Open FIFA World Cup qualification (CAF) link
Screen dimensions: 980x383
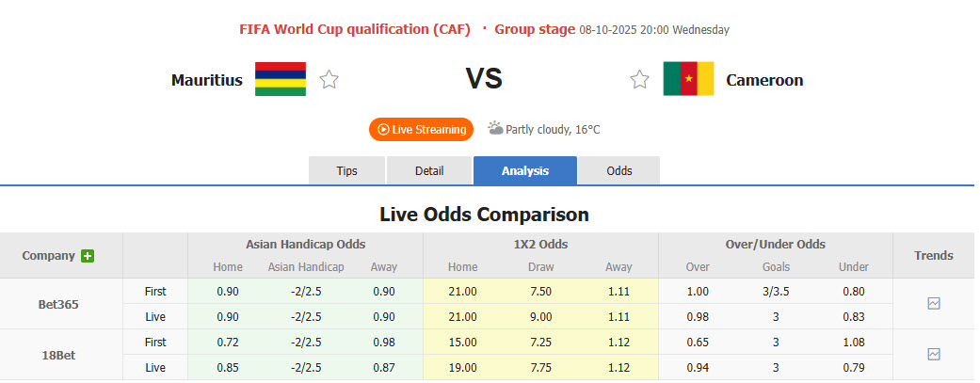point(355,29)
